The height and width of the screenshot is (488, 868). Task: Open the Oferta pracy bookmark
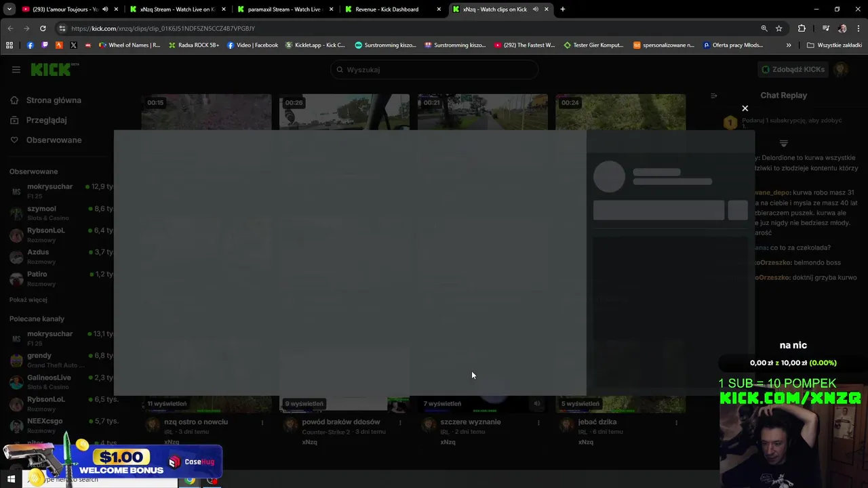click(x=733, y=45)
